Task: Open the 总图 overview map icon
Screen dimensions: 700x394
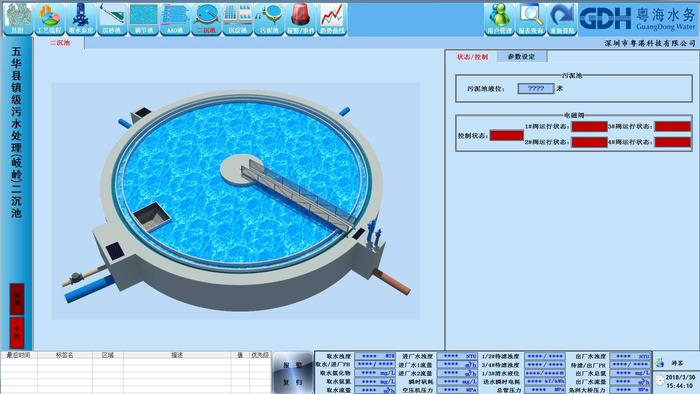Action: point(17,19)
